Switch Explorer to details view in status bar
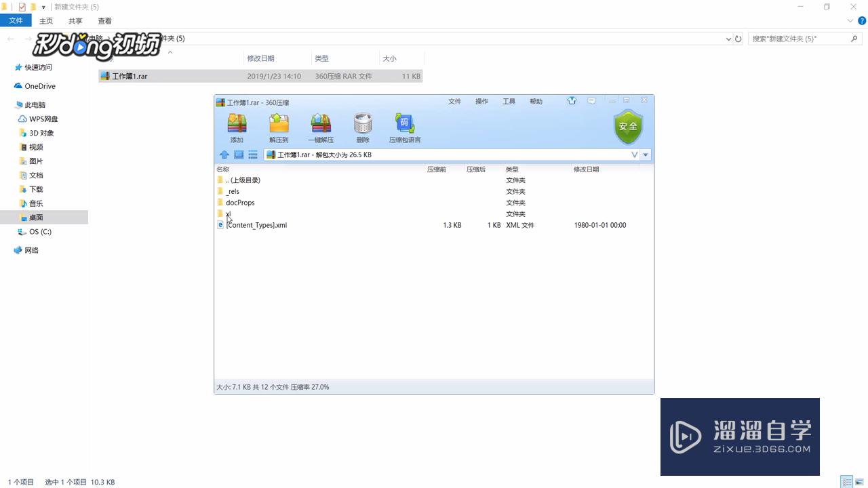The height and width of the screenshot is (488, 868). pyautogui.click(x=848, y=482)
